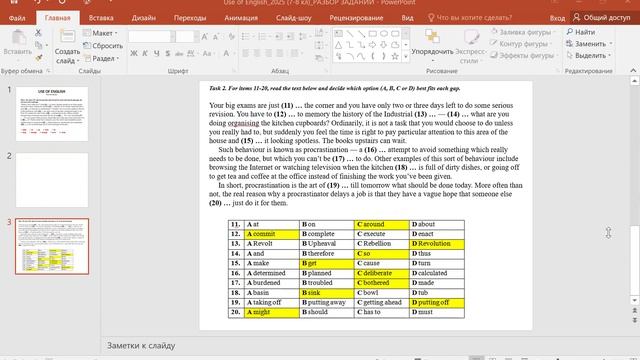Align text right in Абзац group
This screenshot has width=640, height=360.
pyautogui.click(x=269, y=53)
